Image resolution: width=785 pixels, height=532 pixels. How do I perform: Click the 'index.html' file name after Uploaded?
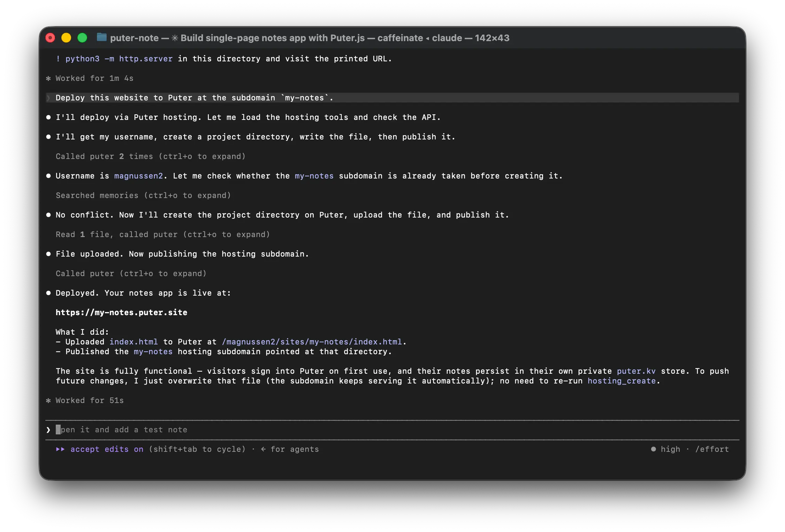pos(134,342)
